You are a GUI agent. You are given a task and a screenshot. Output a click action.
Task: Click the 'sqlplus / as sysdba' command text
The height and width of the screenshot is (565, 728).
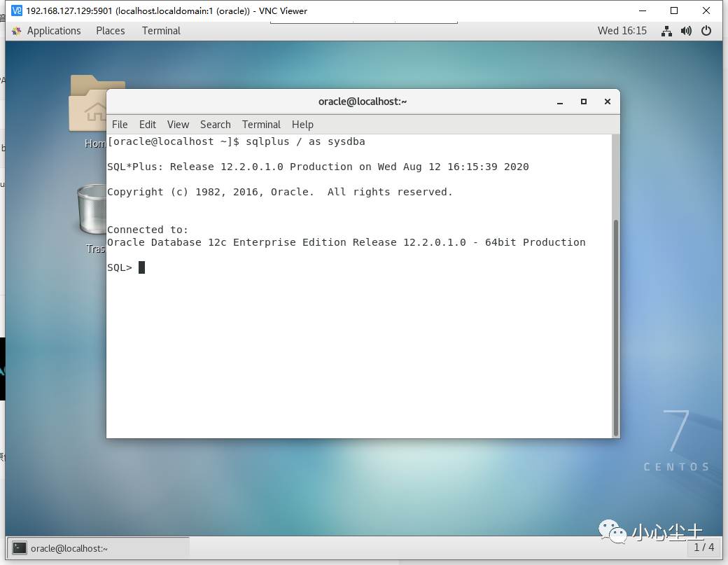305,141
